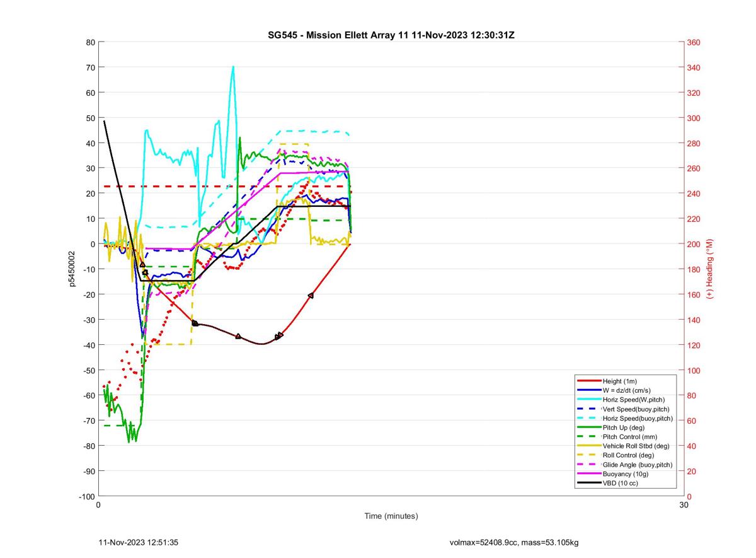Select the "Pitch Up (deg)" legend entry
756x558 pixels.
click(x=624, y=427)
